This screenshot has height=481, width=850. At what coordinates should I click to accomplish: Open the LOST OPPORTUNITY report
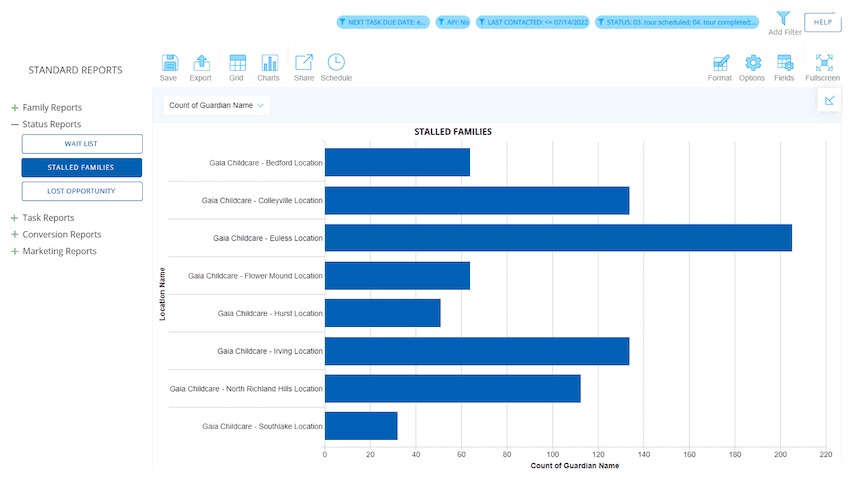82,191
